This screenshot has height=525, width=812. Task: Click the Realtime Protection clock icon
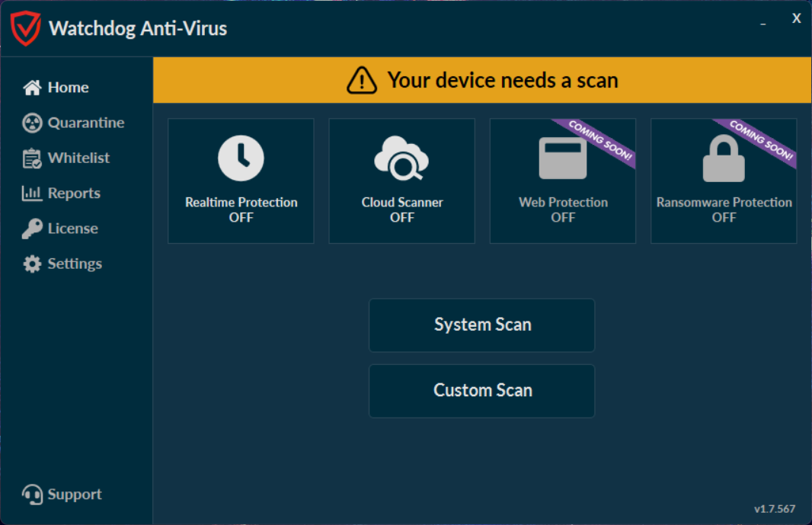click(241, 158)
